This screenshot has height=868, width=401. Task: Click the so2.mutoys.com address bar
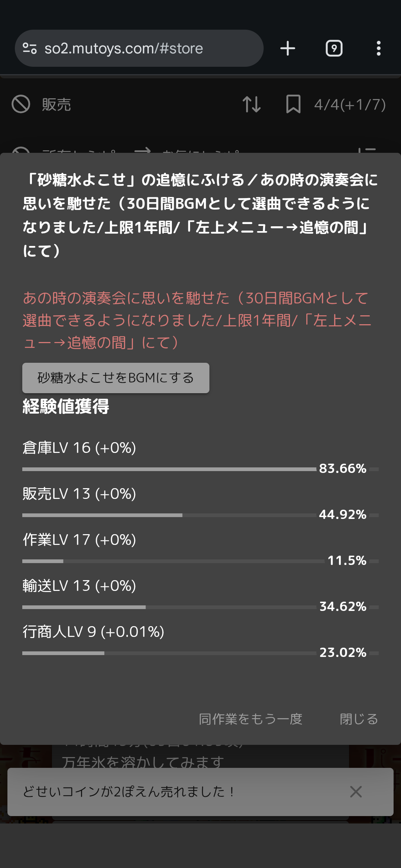(139, 48)
